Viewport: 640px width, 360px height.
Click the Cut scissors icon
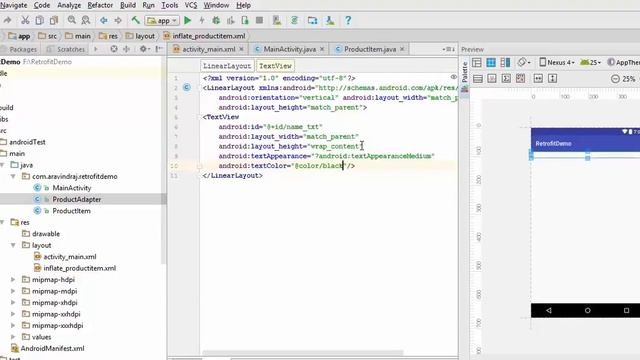pos(25,20)
